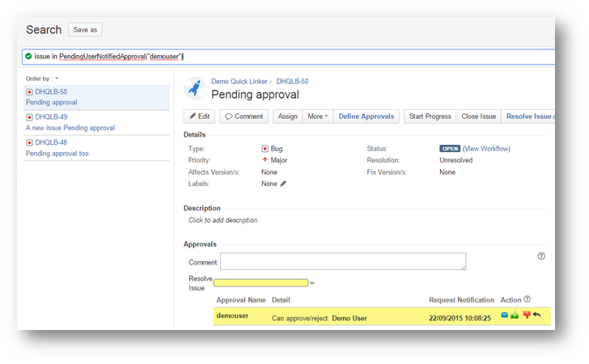Click the OPEN status badge
The width and height of the screenshot is (589, 364).
[x=450, y=149]
